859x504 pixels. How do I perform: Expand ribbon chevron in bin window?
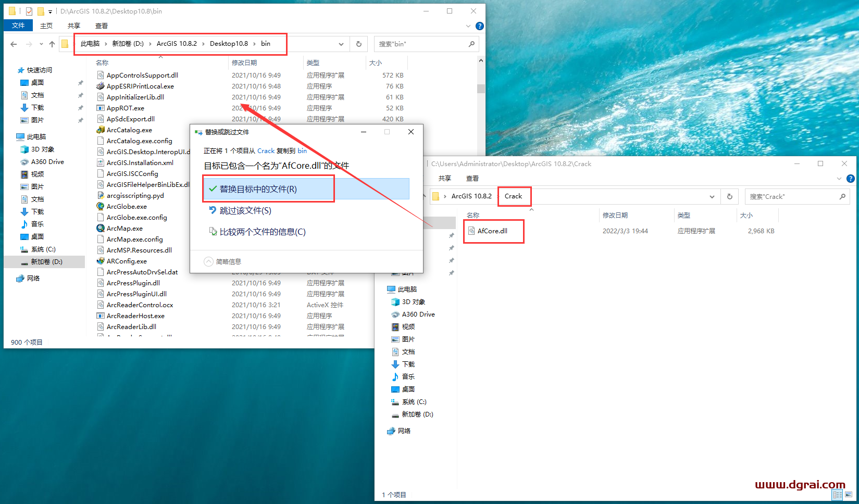point(468,26)
